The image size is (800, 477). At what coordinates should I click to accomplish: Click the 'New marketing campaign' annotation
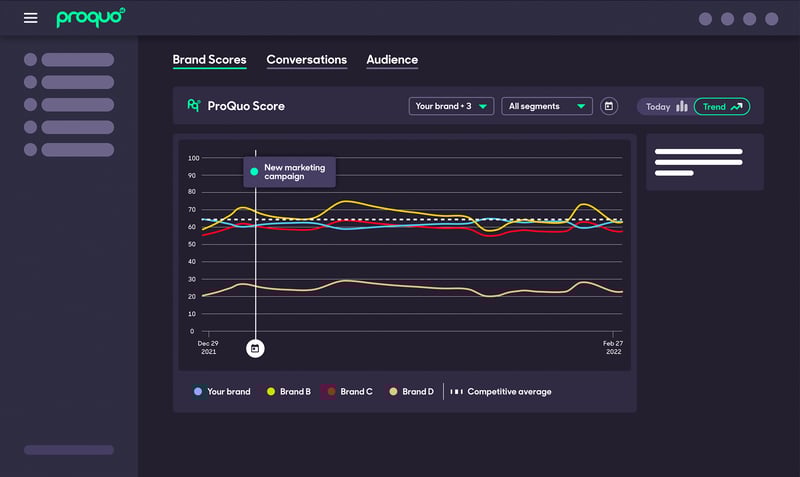point(289,172)
